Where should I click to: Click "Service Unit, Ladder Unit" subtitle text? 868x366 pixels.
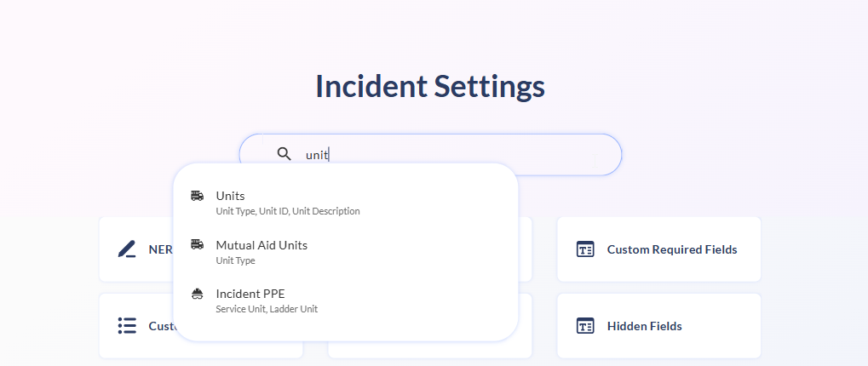(x=267, y=309)
